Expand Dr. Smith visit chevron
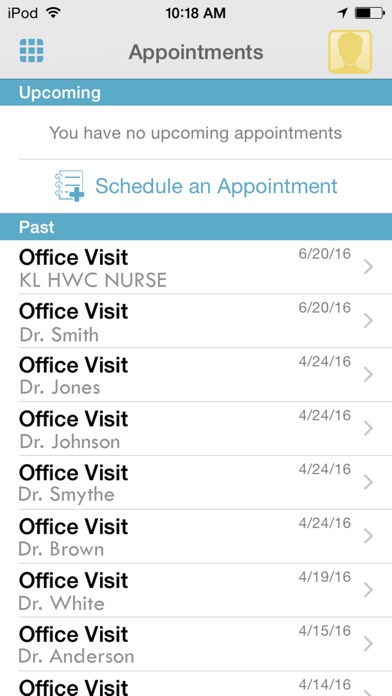 pos(368,321)
